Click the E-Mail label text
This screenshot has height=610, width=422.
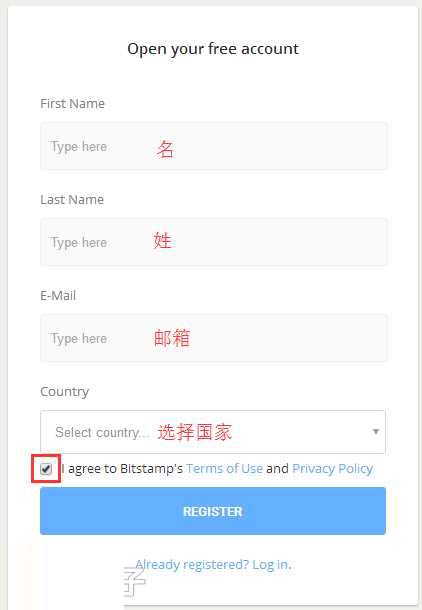58,295
